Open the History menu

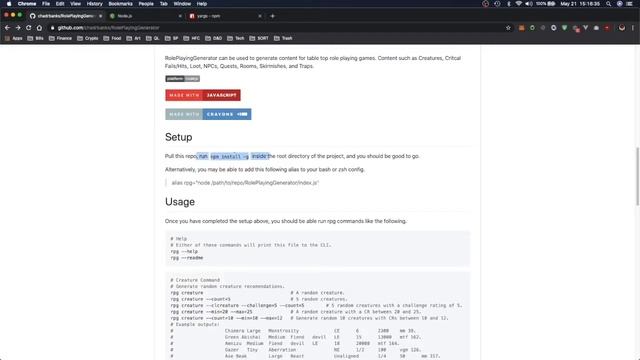[x=94, y=4]
